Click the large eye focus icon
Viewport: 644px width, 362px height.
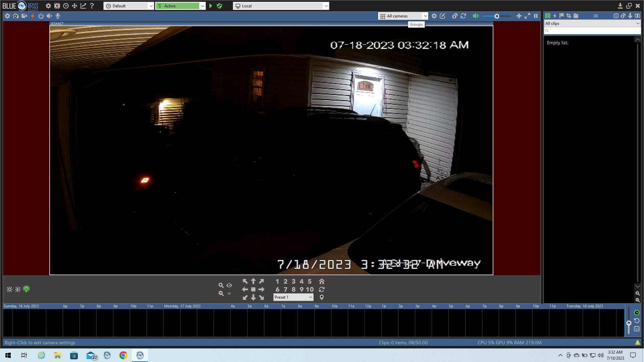coord(229,285)
